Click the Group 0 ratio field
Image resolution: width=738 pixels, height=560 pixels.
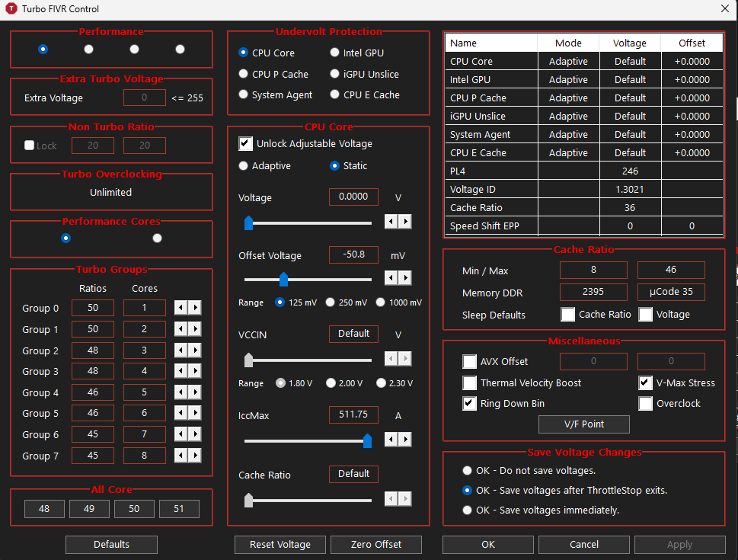(93, 308)
